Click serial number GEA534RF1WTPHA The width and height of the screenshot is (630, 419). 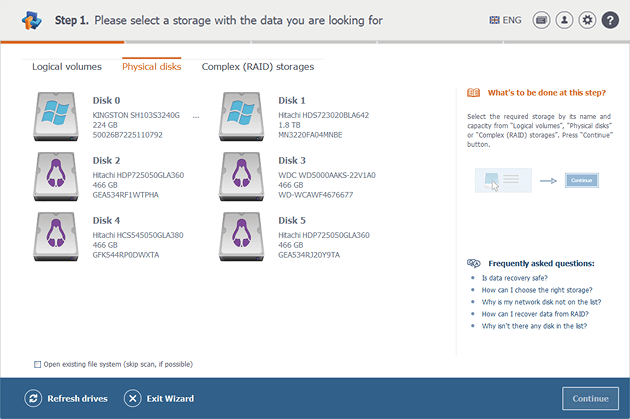point(126,195)
